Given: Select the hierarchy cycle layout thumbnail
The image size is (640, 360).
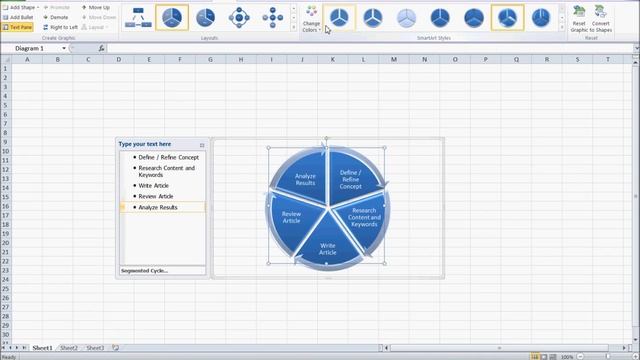Looking at the screenshot, I should [x=138, y=18].
